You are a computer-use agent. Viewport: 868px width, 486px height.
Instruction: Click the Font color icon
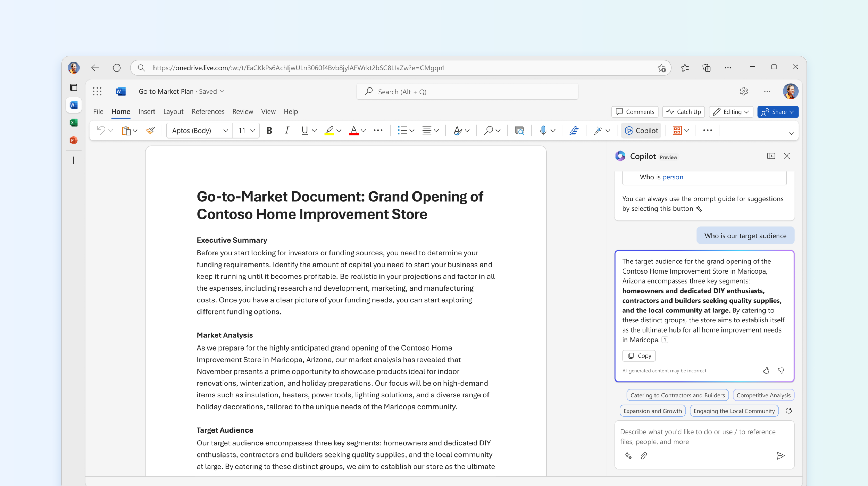pos(353,130)
